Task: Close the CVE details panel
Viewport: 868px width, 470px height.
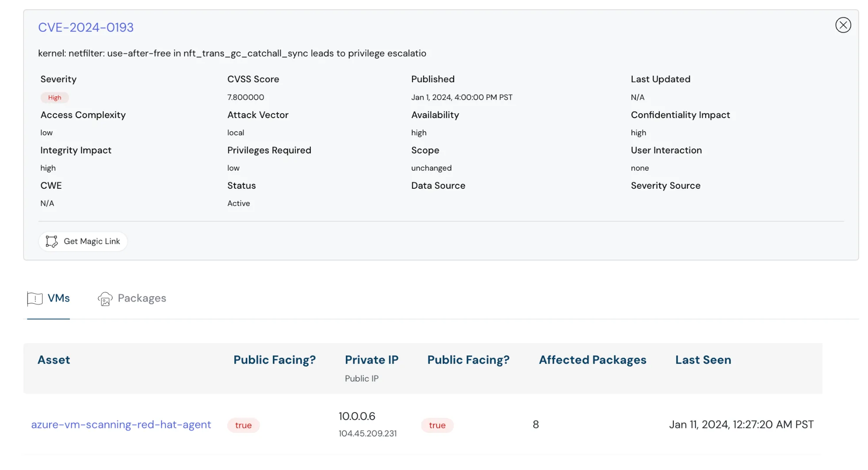Action: click(x=843, y=25)
